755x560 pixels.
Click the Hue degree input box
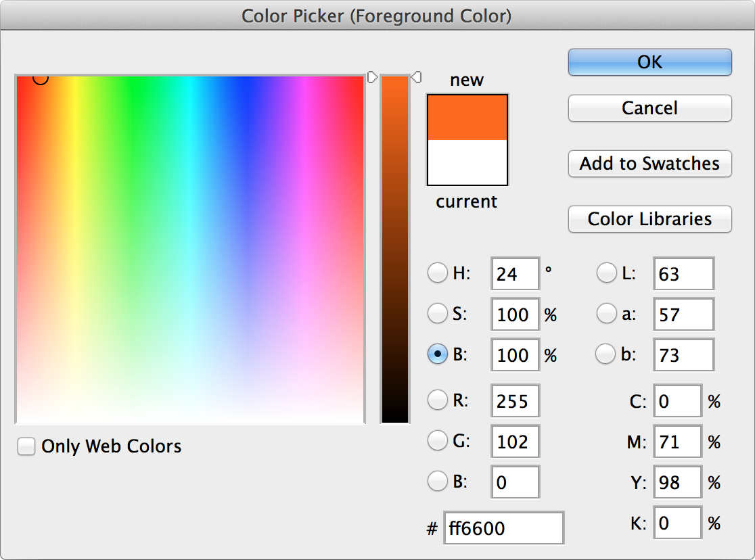(515, 273)
